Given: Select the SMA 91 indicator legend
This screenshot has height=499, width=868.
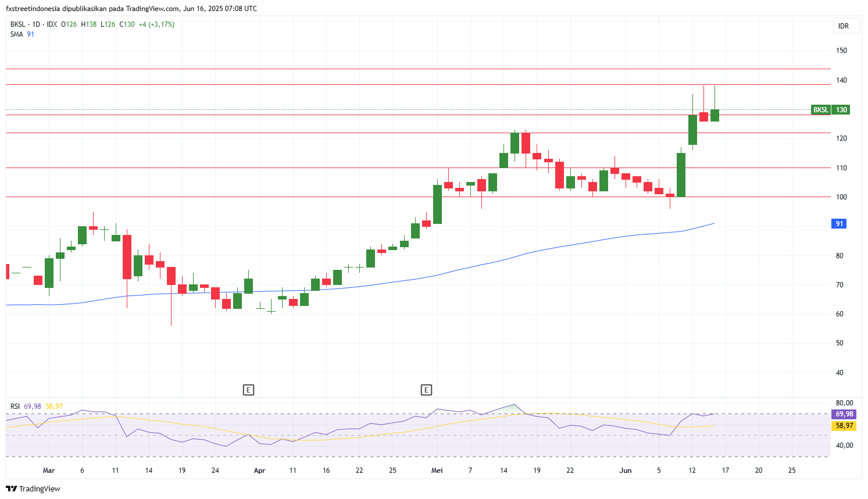Looking at the screenshot, I should pos(22,34).
